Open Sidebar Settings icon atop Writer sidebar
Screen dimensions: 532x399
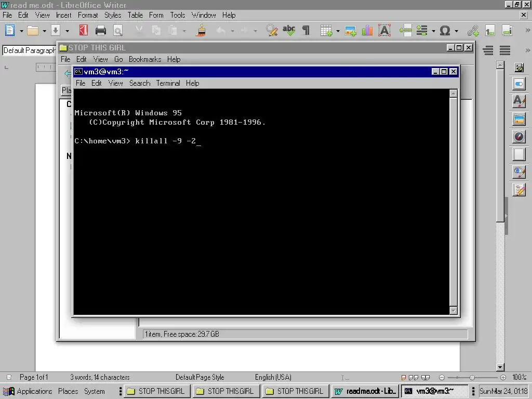519,67
